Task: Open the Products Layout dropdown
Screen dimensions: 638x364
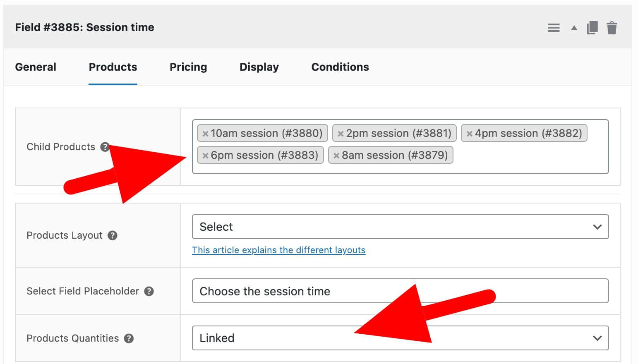Action: [x=400, y=227]
